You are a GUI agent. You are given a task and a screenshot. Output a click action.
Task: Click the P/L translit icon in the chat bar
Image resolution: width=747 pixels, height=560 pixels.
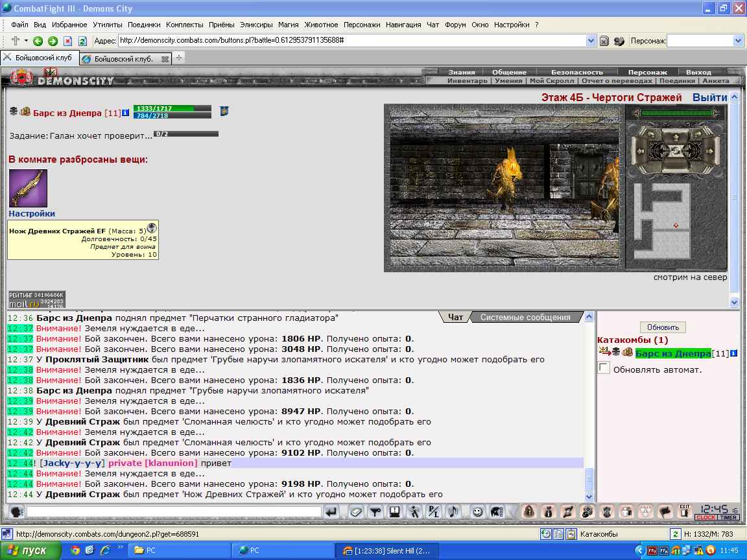click(x=434, y=512)
